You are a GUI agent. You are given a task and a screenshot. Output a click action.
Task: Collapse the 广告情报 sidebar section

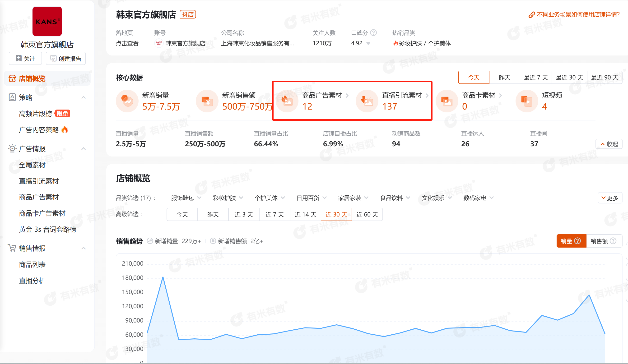click(x=84, y=149)
